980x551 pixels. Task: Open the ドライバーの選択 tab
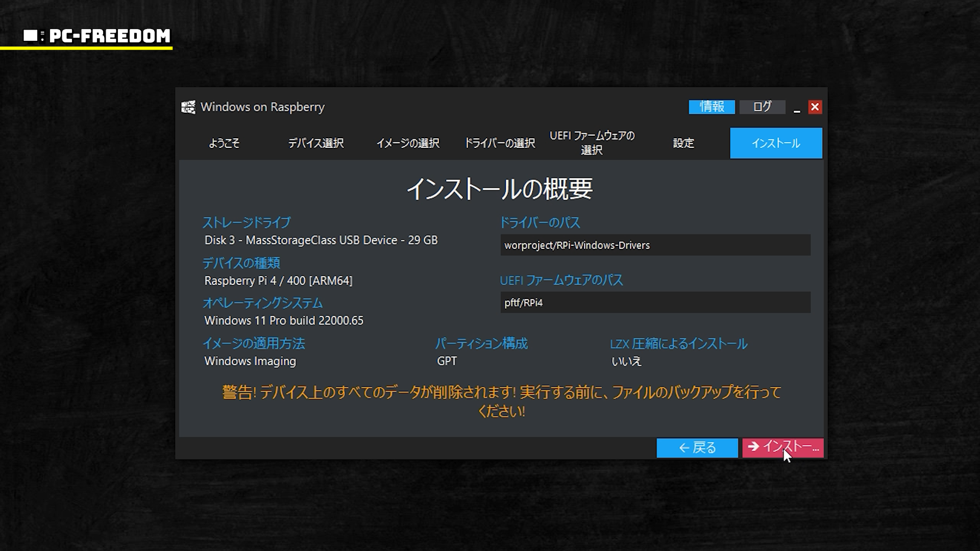tap(500, 143)
